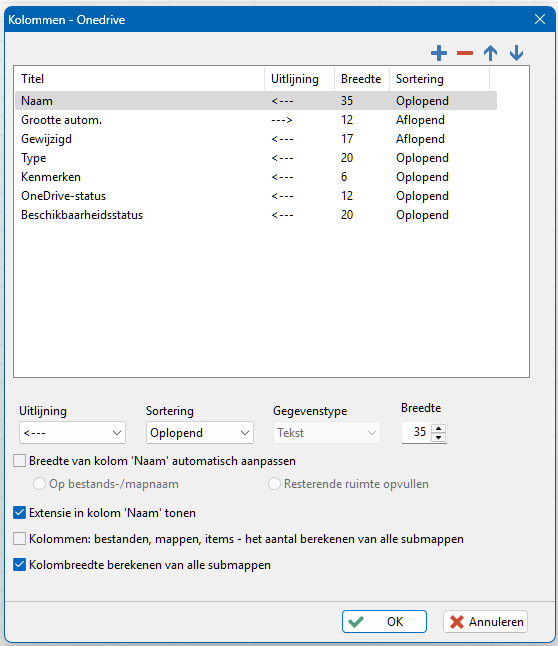Open the Sortering dropdown showing Oplopend
This screenshot has height=646, width=558.
pos(200,433)
